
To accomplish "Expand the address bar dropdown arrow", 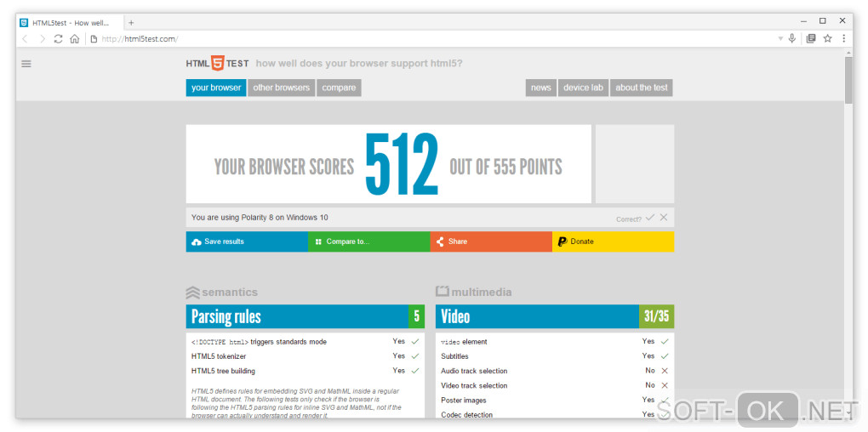I will (780, 39).
